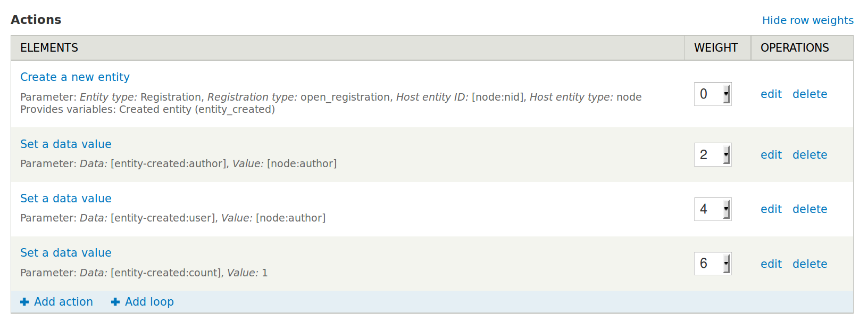This screenshot has height=328, width=868.
Task: Open weight dropdown for Create a new entity
Action: click(x=713, y=94)
